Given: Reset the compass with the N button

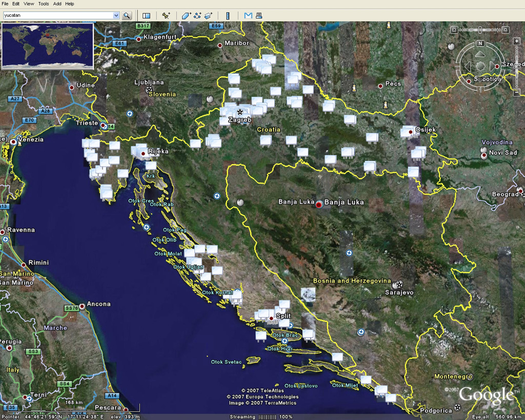Looking at the screenshot, I should pos(480,43).
